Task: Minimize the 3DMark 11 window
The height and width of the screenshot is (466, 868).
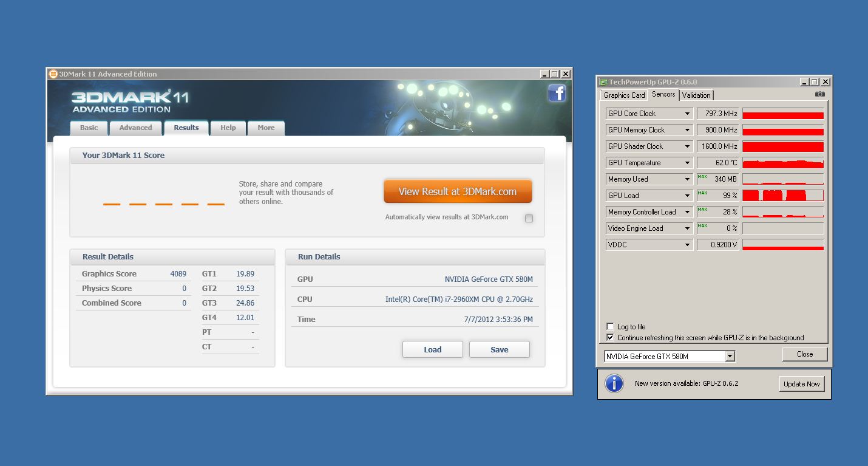Action: pos(544,74)
